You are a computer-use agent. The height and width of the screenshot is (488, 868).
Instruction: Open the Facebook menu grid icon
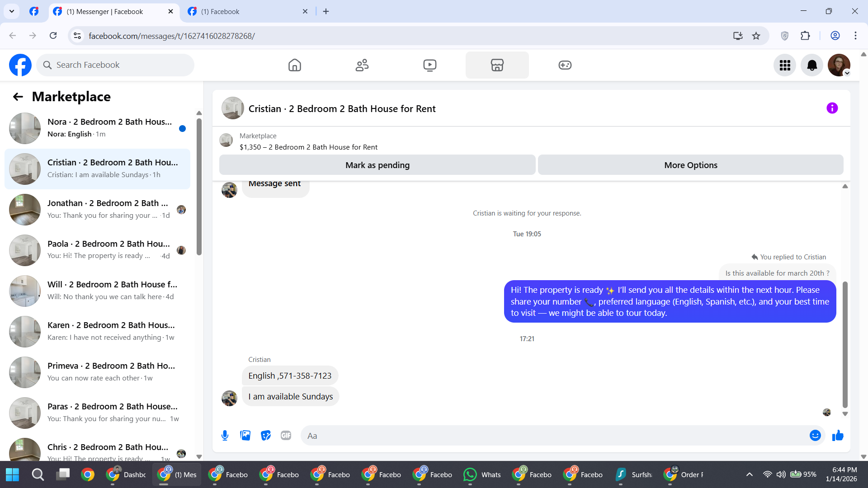tap(785, 66)
